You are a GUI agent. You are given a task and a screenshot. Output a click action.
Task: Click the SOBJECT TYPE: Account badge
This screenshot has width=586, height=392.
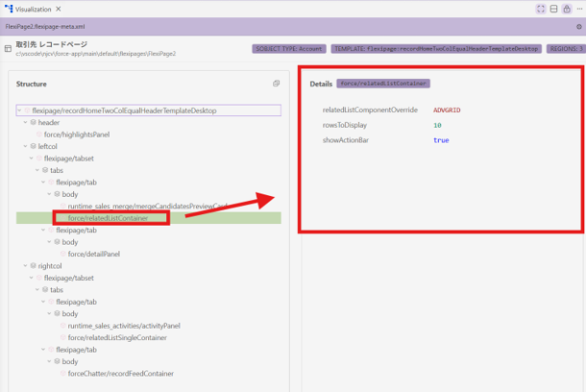point(289,49)
